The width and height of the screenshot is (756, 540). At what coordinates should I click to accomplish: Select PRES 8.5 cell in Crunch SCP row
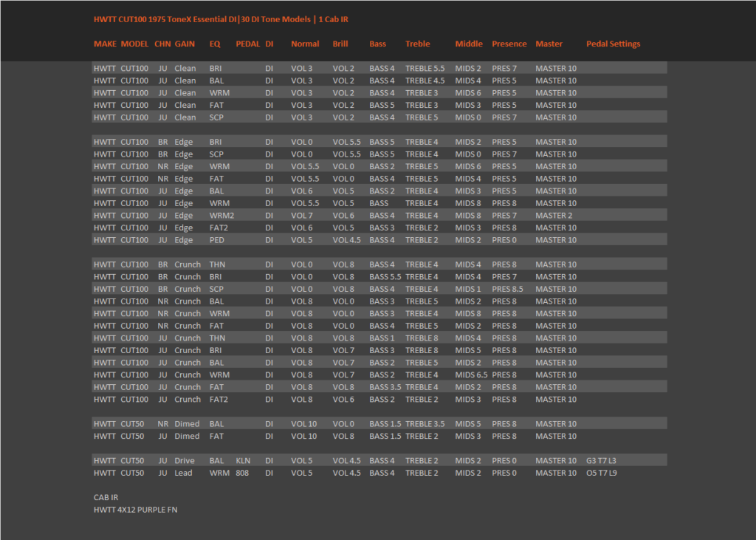pyautogui.click(x=507, y=289)
